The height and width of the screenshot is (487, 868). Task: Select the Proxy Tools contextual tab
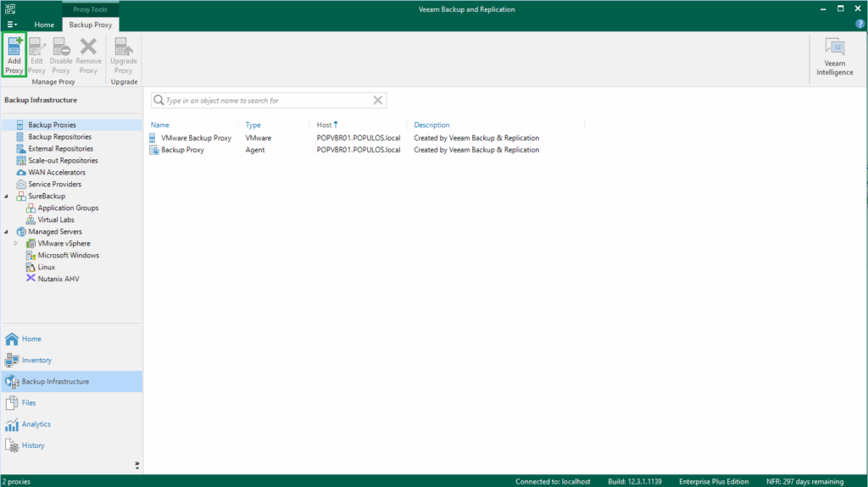pyautogui.click(x=90, y=9)
